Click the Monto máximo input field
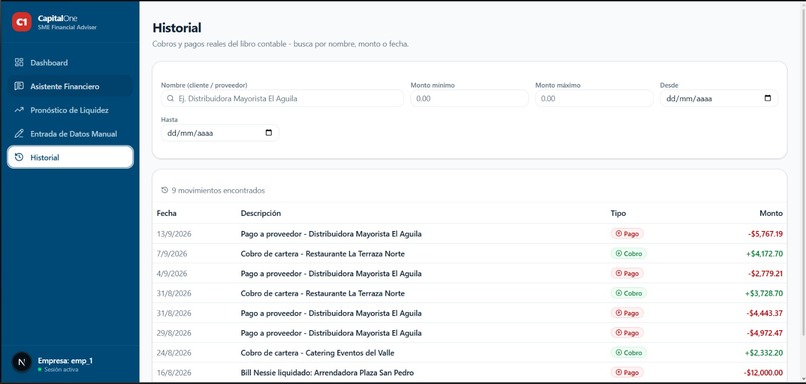 (594, 98)
